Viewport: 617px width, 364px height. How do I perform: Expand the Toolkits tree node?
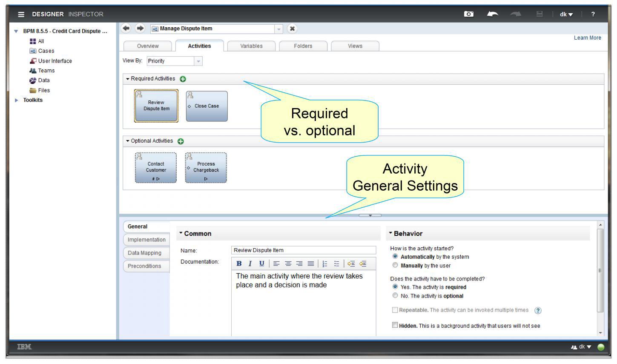click(x=17, y=100)
